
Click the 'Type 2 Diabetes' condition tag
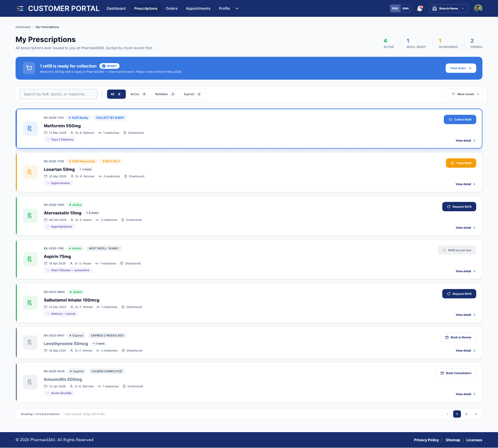[x=60, y=140]
